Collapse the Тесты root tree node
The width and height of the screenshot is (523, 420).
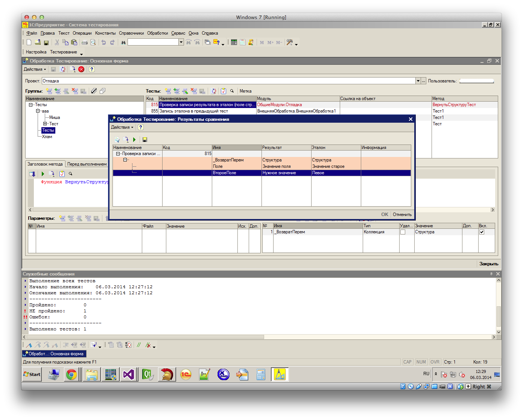coord(30,105)
